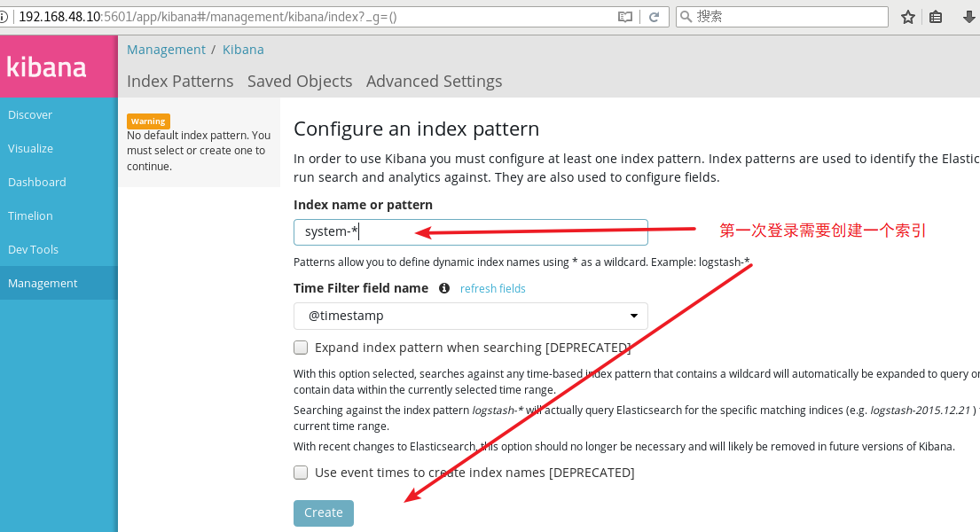The height and width of the screenshot is (532, 980).
Task: Click the 'Index name or pattern' label
Action: click(x=363, y=205)
